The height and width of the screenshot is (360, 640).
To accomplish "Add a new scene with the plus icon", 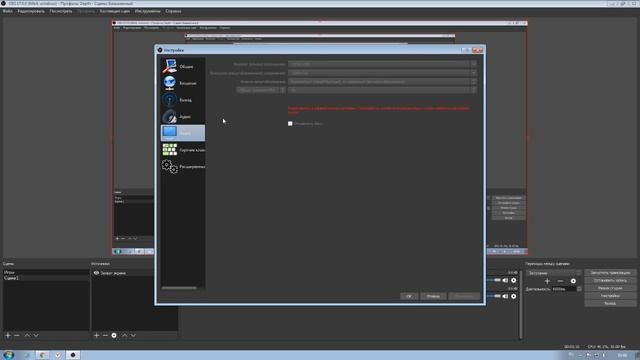I will click(8, 335).
